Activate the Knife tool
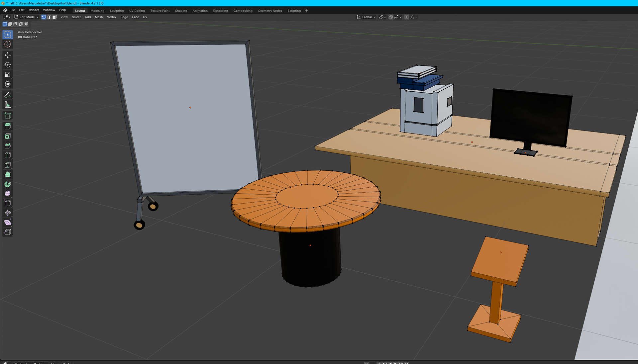Screen dimensions: 638x364 tap(8, 165)
